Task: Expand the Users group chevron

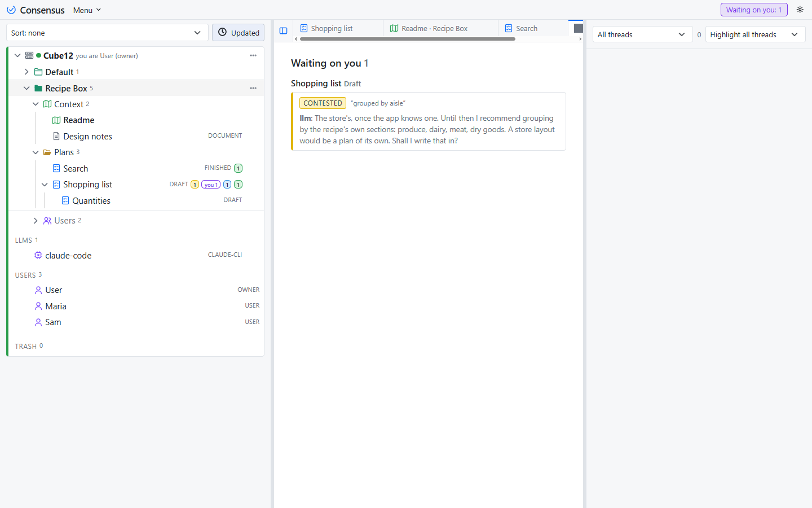Action: (36, 221)
